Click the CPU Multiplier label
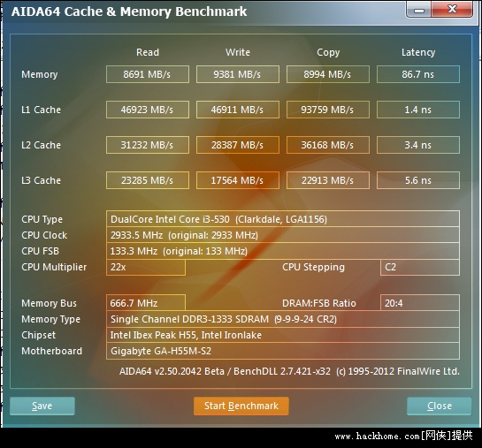This screenshot has height=448, width=482. click(x=54, y=267)
